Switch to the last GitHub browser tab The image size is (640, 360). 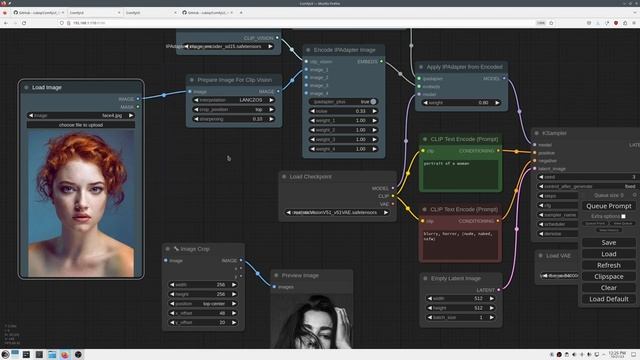point(207,13)
